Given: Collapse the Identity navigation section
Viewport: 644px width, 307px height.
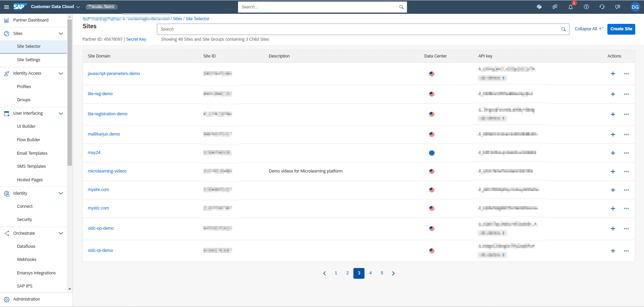Looking at the screenshot, I should (61, 193).
